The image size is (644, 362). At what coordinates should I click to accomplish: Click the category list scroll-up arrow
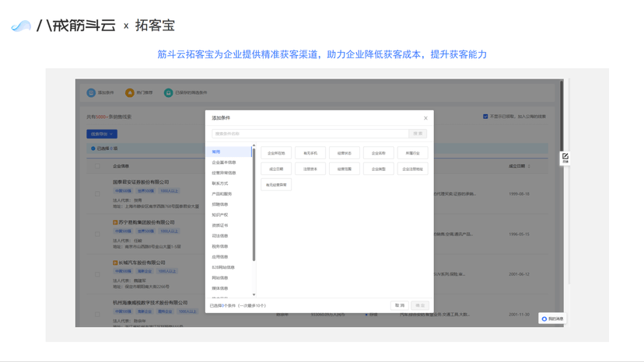(x=254, y=145)
